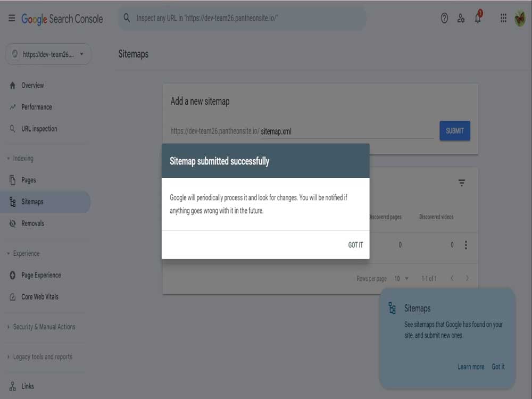Image resolution: width=532 pixels, height=399 pixels.
Task: Open the filter icon in sitemaps table
Action: tap(461, 183)
